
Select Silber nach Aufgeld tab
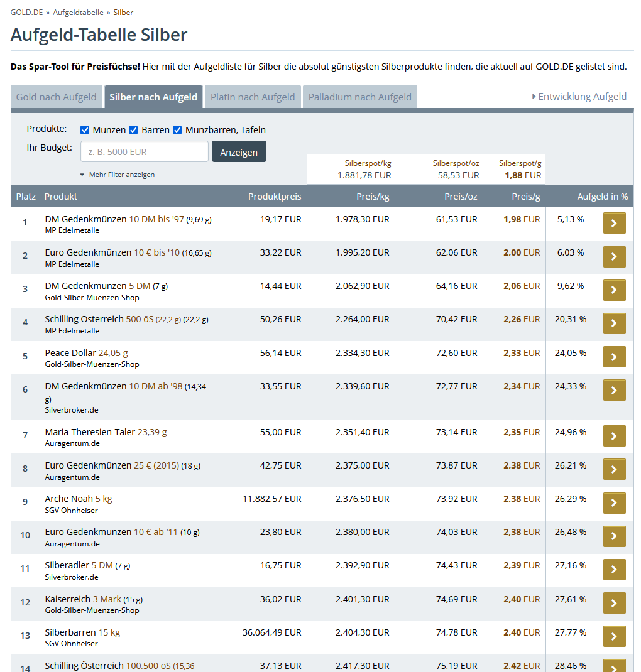[153, 97]
